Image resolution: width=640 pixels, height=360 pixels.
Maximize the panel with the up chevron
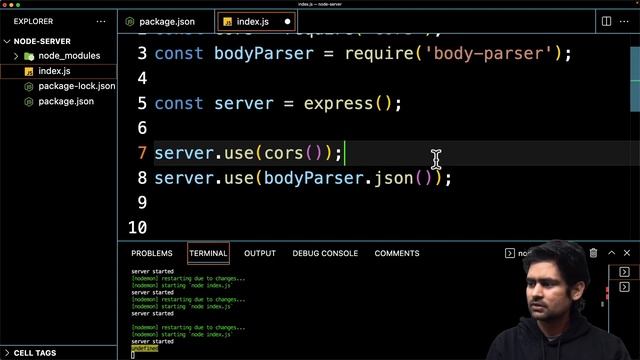611,253
